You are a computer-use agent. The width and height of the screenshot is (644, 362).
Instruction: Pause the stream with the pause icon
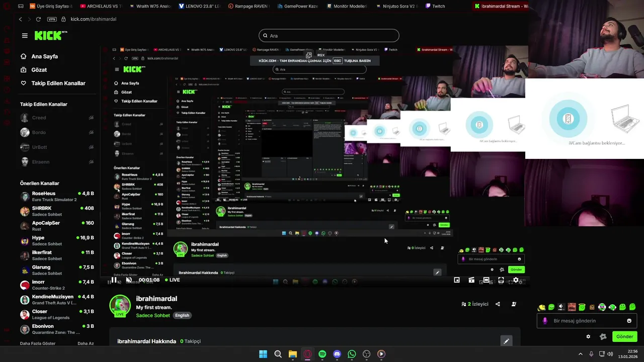(114, 280)
